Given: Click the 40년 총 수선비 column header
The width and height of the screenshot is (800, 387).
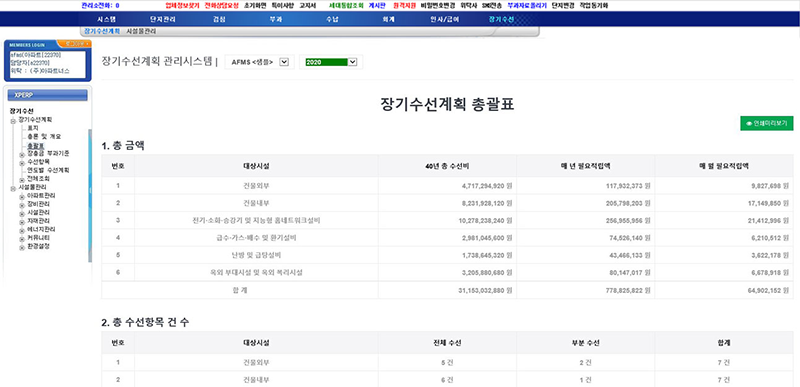Looking at the screenshot, I should click(x=447, y=166).
